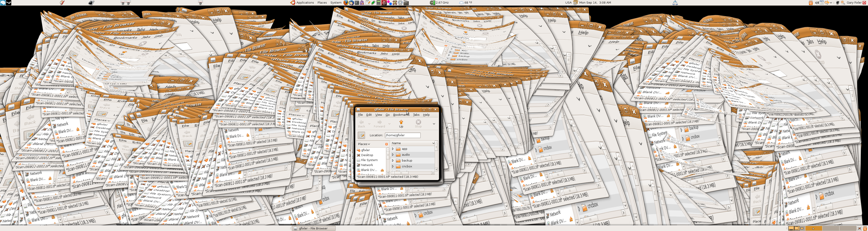
Task: Expand the cncbox folder tree arrow
Action: (x=393, y=166)
